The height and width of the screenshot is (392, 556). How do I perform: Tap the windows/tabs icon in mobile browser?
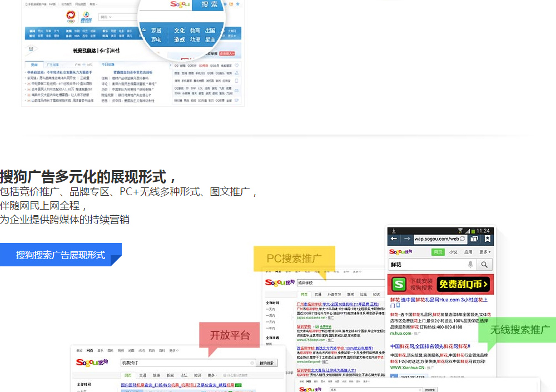click(x=474, y=239)
